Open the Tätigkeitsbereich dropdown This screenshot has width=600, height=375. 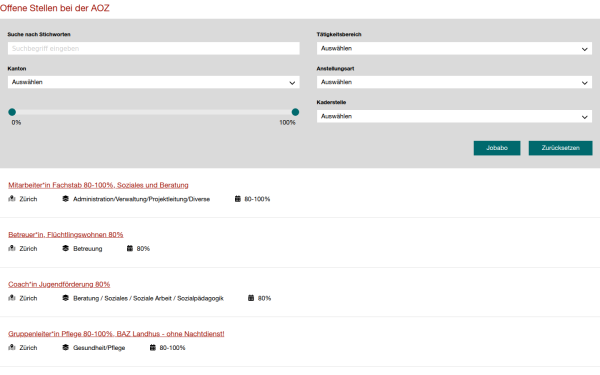coord(454,49)
